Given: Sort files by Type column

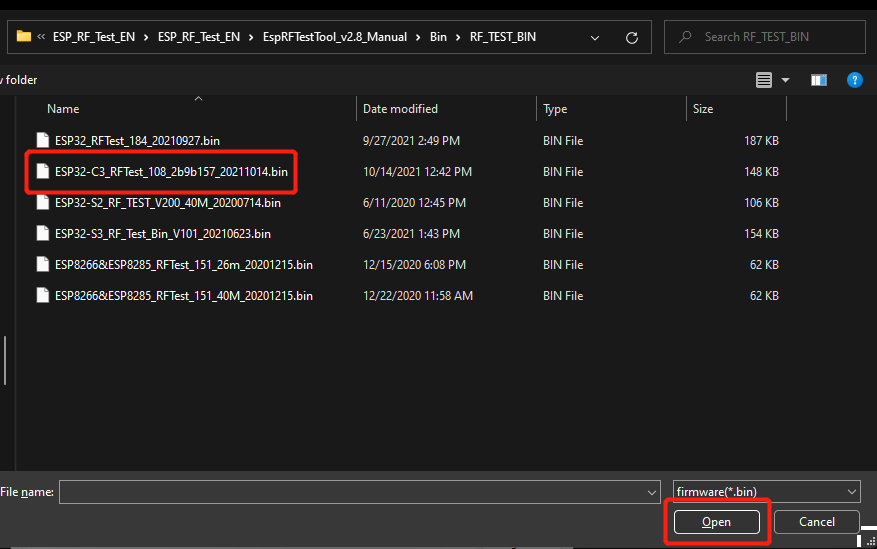Looking at the screenshot, I should pyautogui.click(x=555, y=109).
